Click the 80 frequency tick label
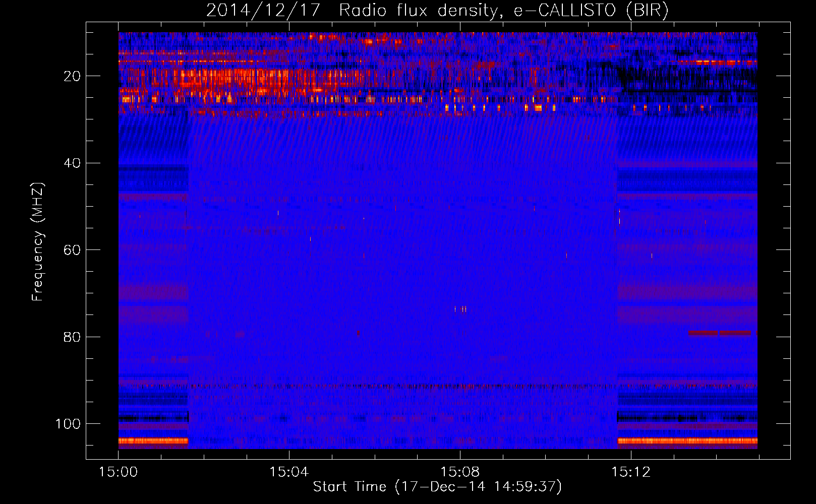The image size is (816, 504). click(x=72, y=337)
